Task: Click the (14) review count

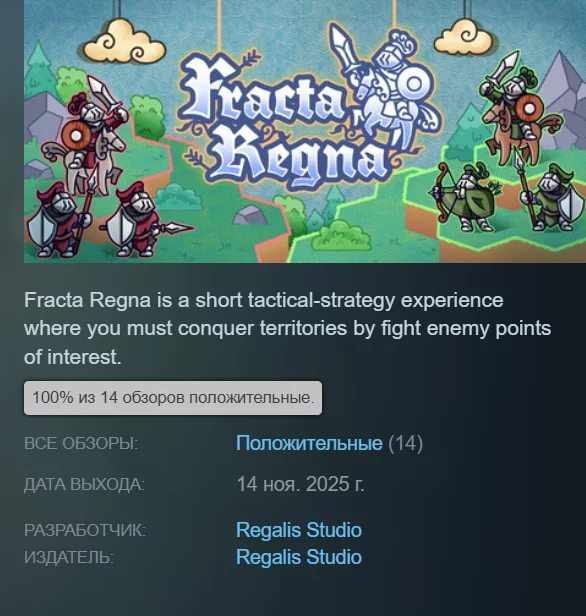Action: point(405,443)
